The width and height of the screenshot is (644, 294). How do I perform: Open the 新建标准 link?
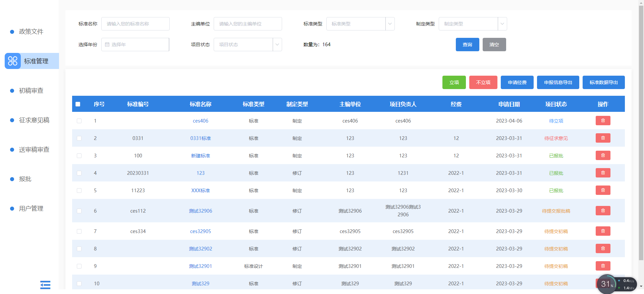[201, 156]
